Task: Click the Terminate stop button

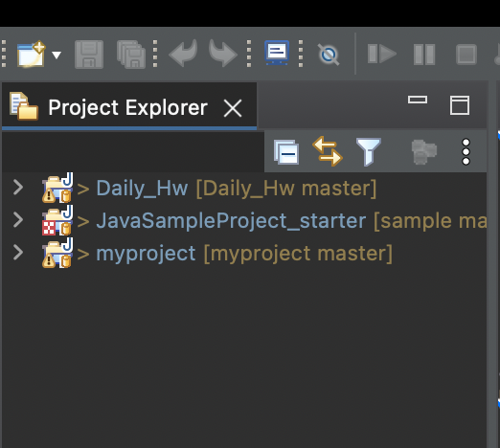Action: pyautogui.click(x=466, y=55)
